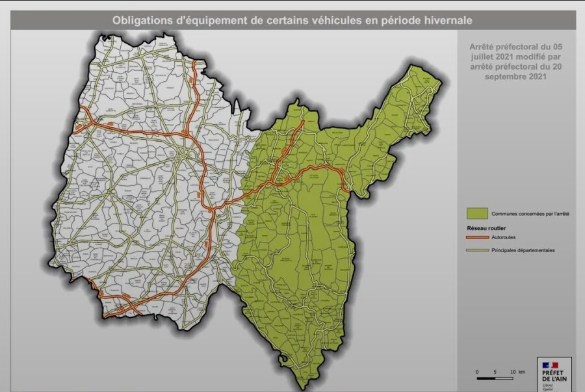Click the 'Communes concernées par l'arrêté' label

point(530,214)
